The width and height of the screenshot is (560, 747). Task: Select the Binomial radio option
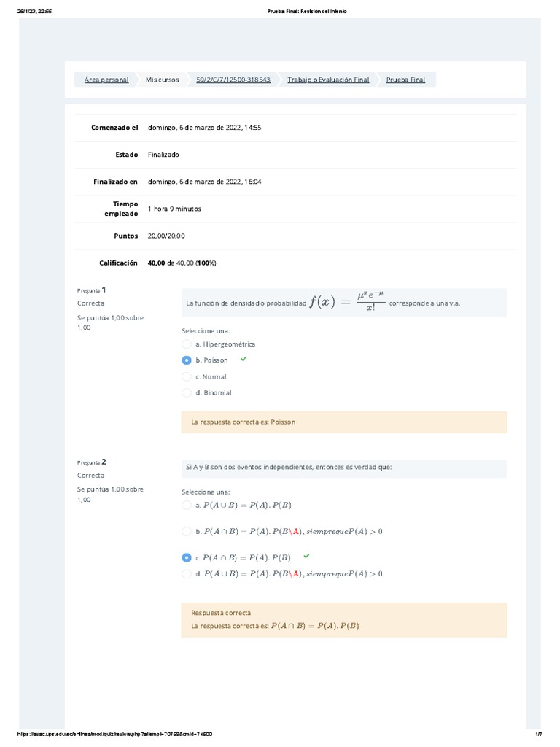pos(187,392)
